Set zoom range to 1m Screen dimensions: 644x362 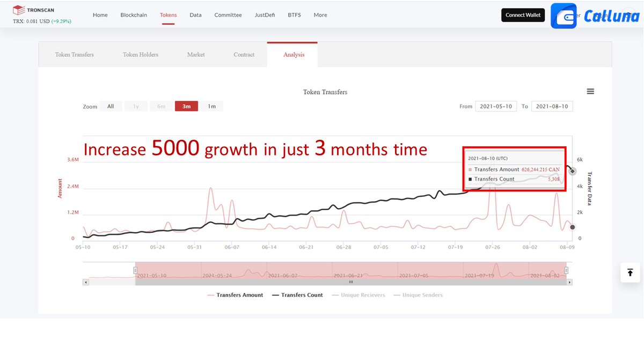[212, 106]
